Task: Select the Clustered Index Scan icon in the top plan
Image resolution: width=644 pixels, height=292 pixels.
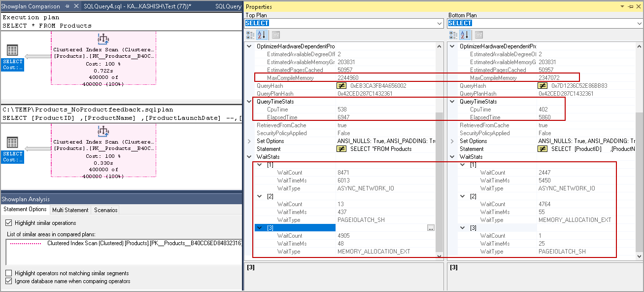Action: pos(103,39)
